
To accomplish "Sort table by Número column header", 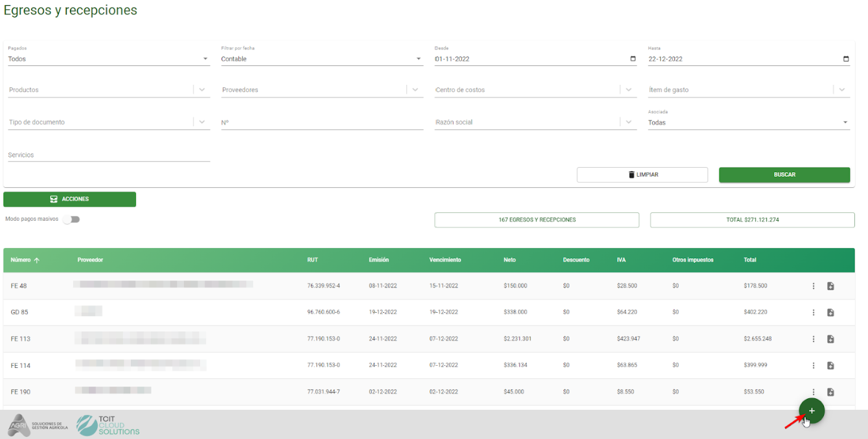I will click(25, 260).
